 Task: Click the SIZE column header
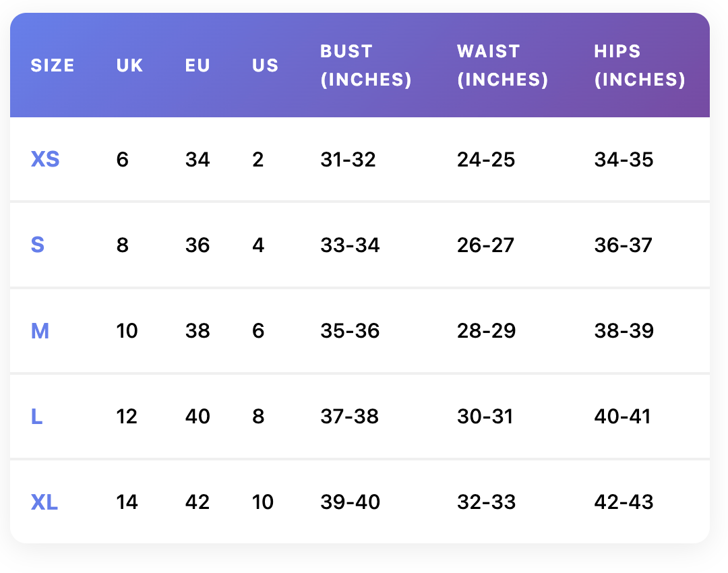(53, 65)
